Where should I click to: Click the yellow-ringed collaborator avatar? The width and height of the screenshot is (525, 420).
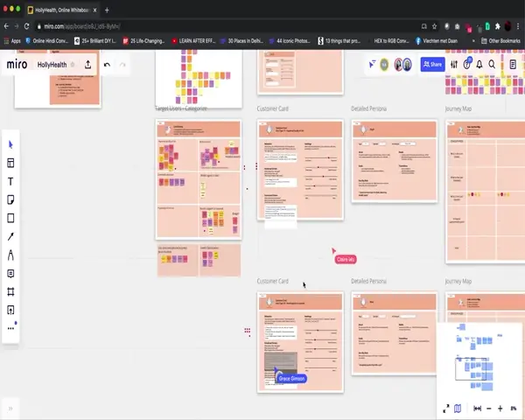384,64
